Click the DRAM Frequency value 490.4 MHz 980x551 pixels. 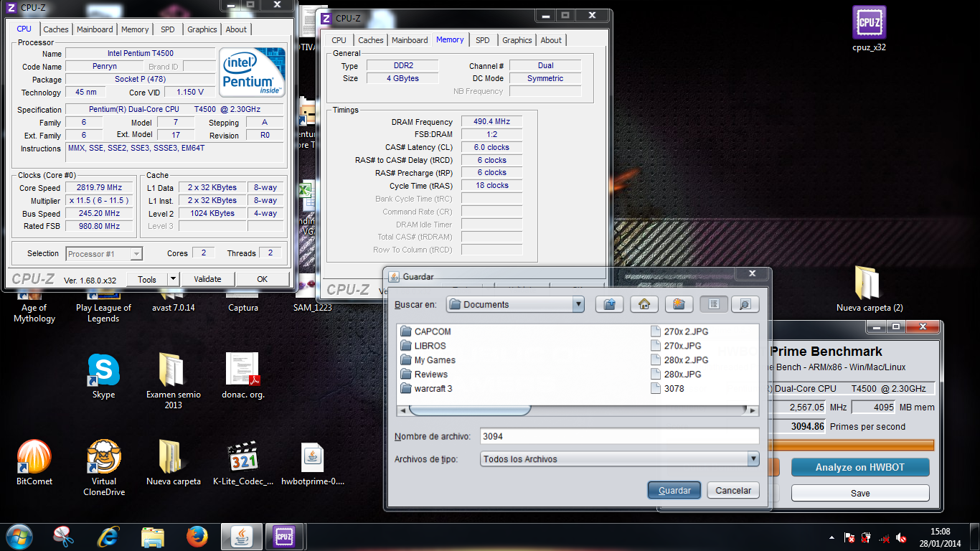click(x=491, y=122)
